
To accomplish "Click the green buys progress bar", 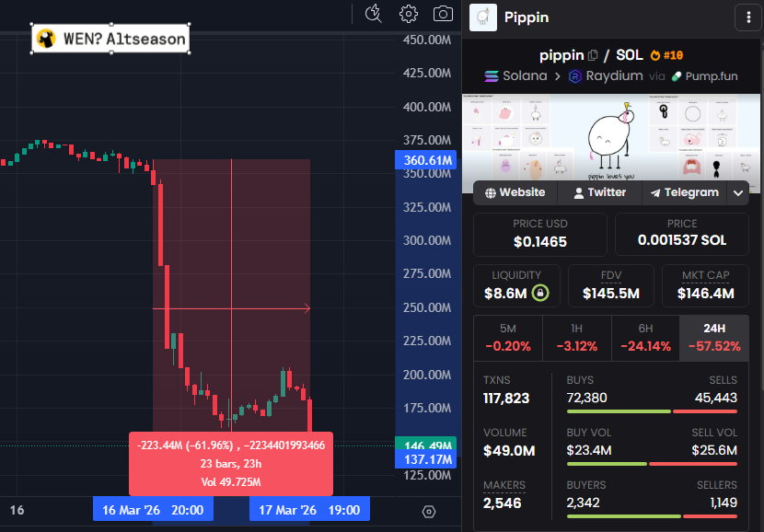I will coord(619,411).
